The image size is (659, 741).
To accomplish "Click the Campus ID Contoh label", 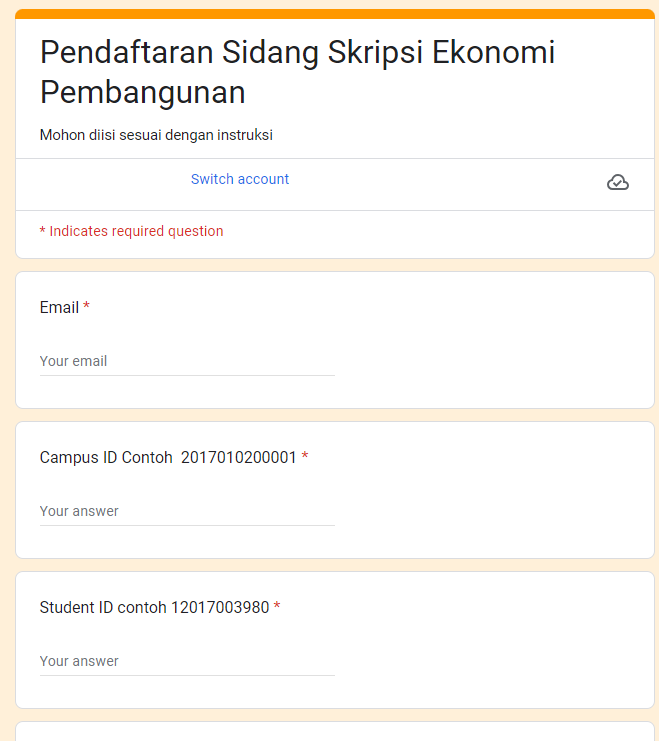I will 106,458.
